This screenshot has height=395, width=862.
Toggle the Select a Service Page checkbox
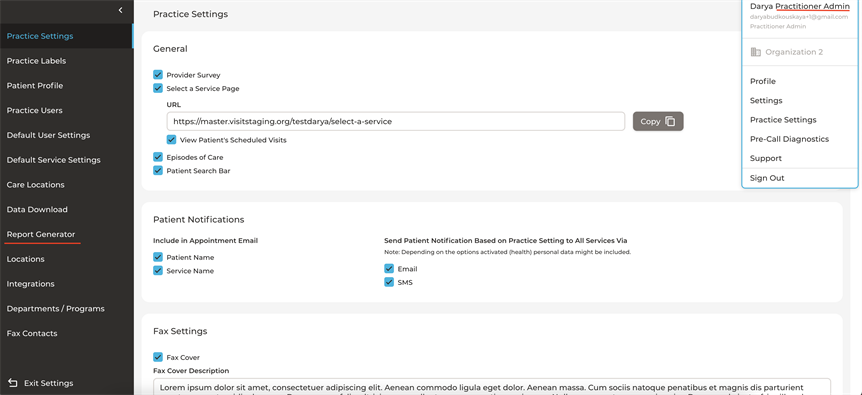tap(158, 88)
